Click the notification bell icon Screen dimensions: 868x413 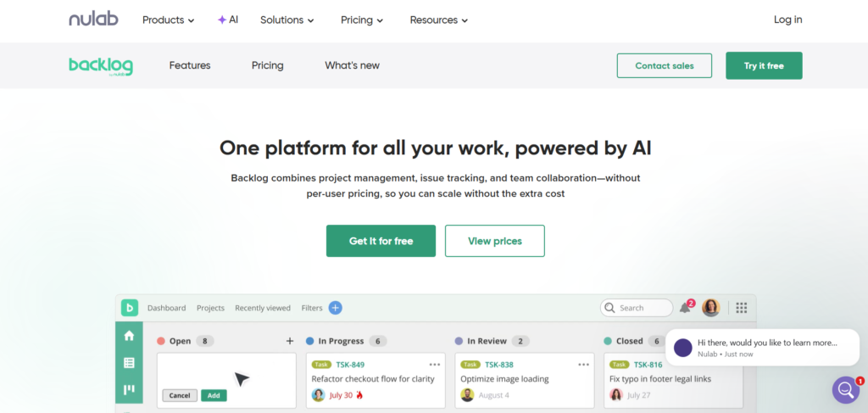685,308
